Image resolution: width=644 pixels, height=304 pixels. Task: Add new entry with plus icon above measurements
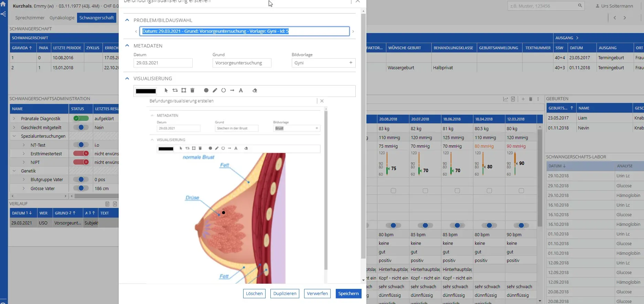[x=523, y=99]
